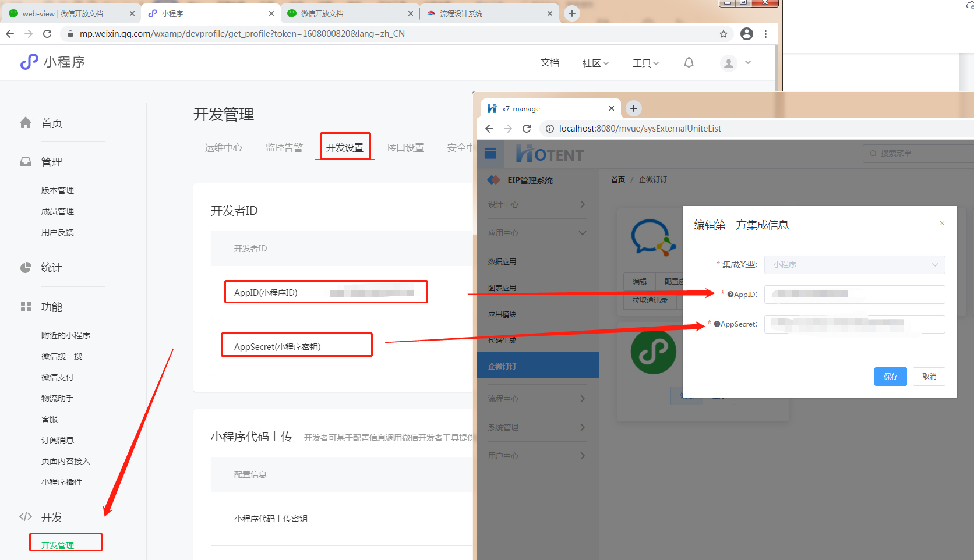The image size is (974, 560).
Task: Expand the 设计中心 menu in the HOTENT sidebar
Action: point(537,204)
